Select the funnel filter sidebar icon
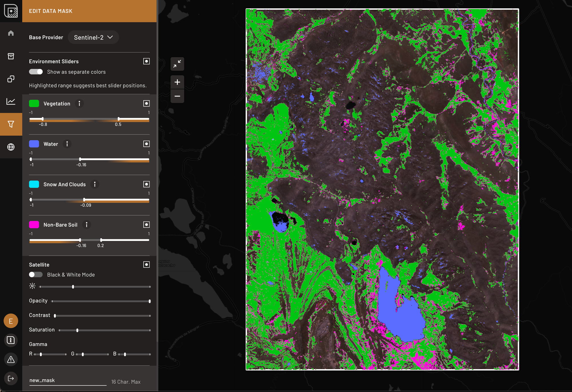572x392 pixels. coord(11,124)
